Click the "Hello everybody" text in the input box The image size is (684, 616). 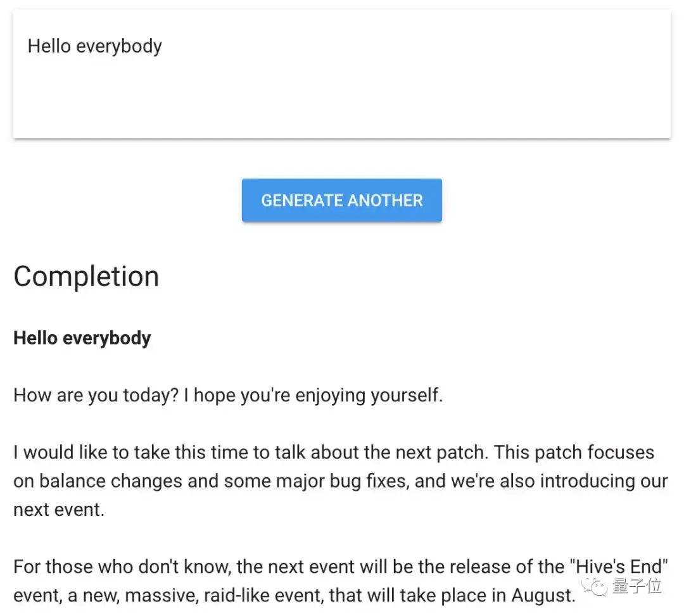[95, 46]
